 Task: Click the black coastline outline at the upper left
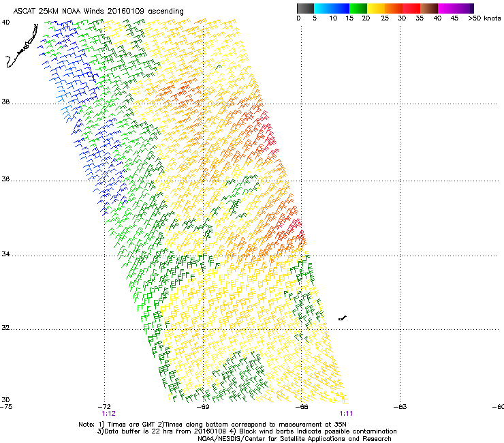[22, 46]
